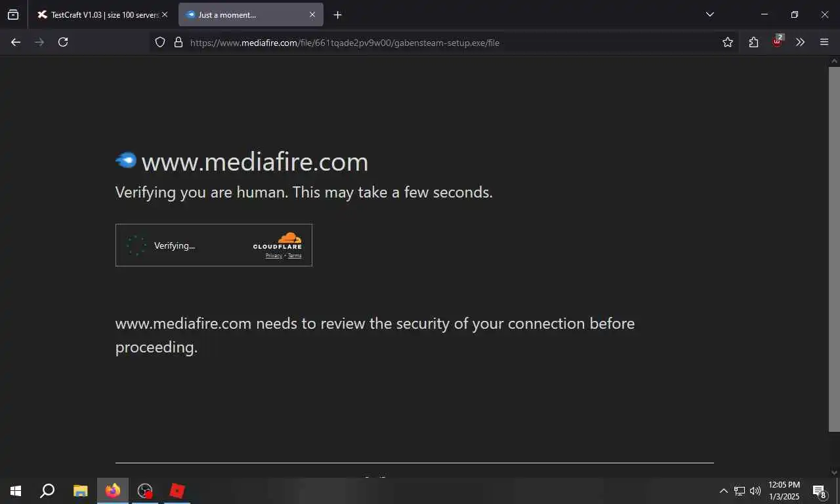Open the Roblox taskbar icon

177,491
